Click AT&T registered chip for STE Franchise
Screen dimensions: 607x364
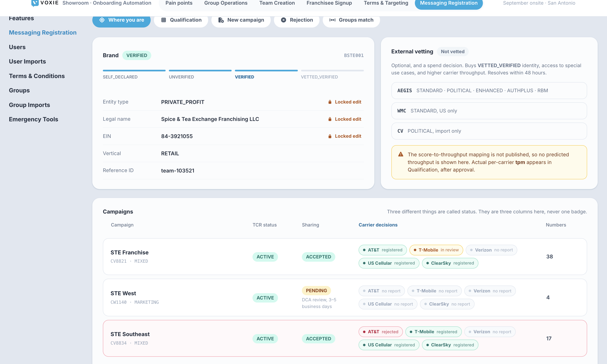click(383, 250)
